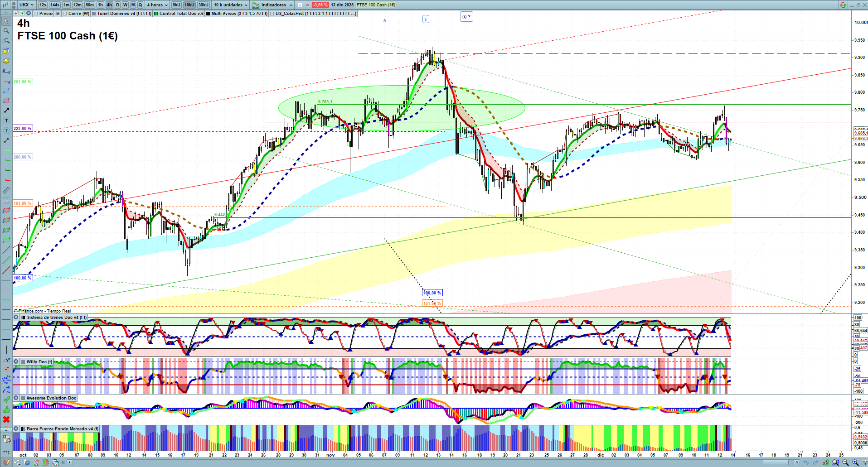This screenshot has height=467, width=868.
Task: Open the drawing pencil chart icon
Action: 6,462
